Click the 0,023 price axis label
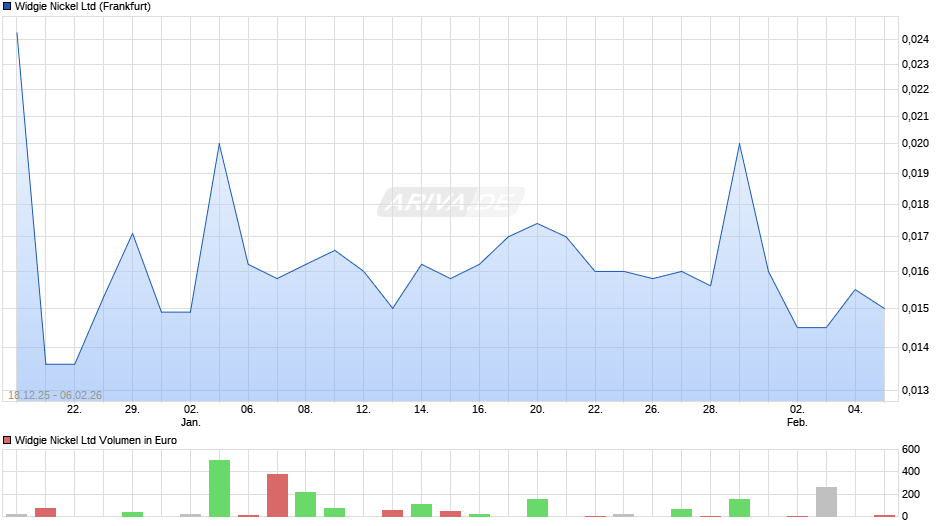 tap(915, 64)
